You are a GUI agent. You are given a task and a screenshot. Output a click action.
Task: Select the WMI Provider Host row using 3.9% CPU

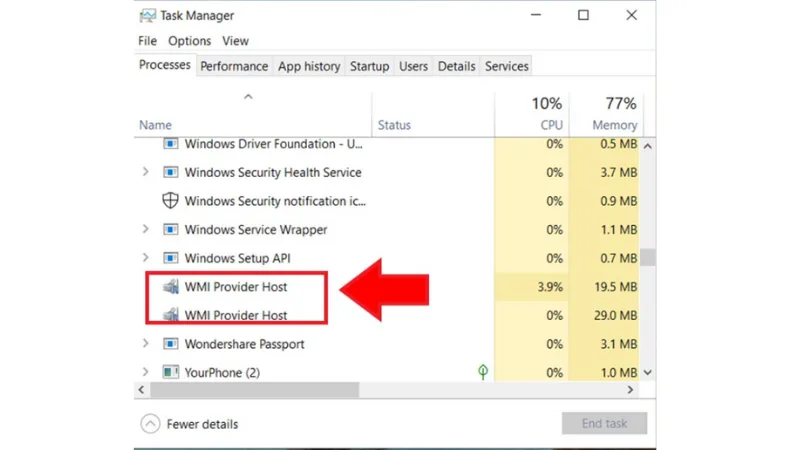point(387,287)
